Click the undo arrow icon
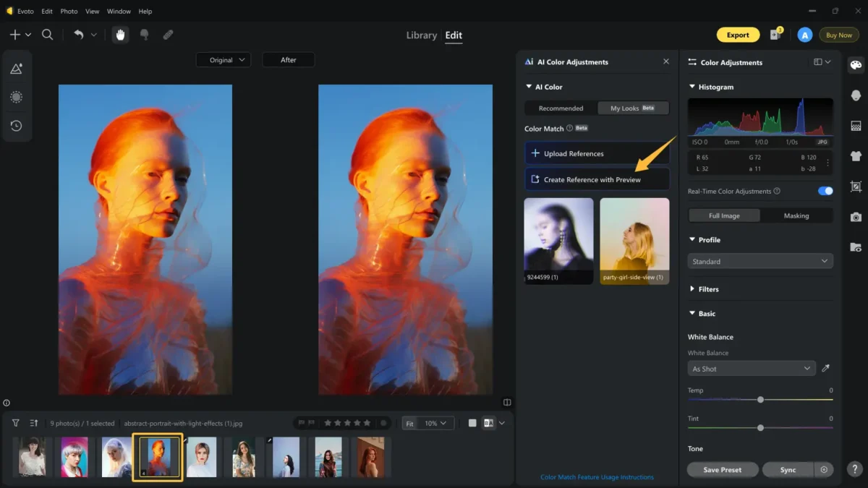Viewport: 868px width, 488px height. tap(79, 35)
